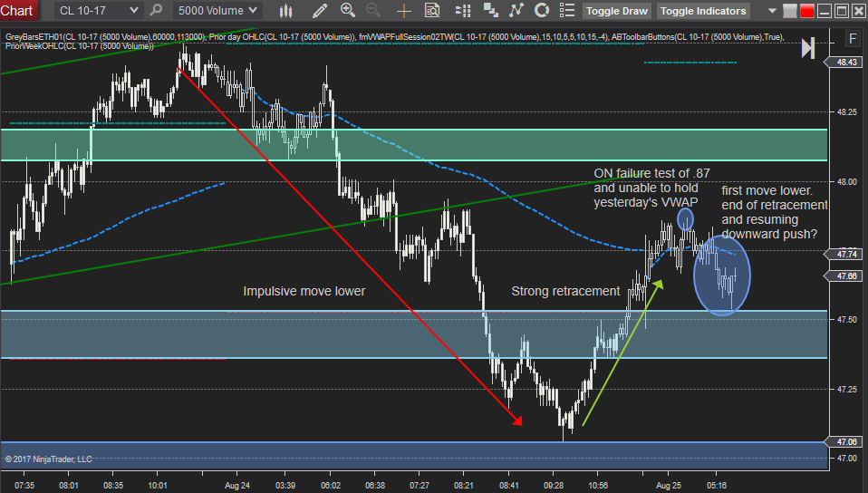868x493 pixels.
Task: Click the Aug 25 date label
Action: [669, 485]
